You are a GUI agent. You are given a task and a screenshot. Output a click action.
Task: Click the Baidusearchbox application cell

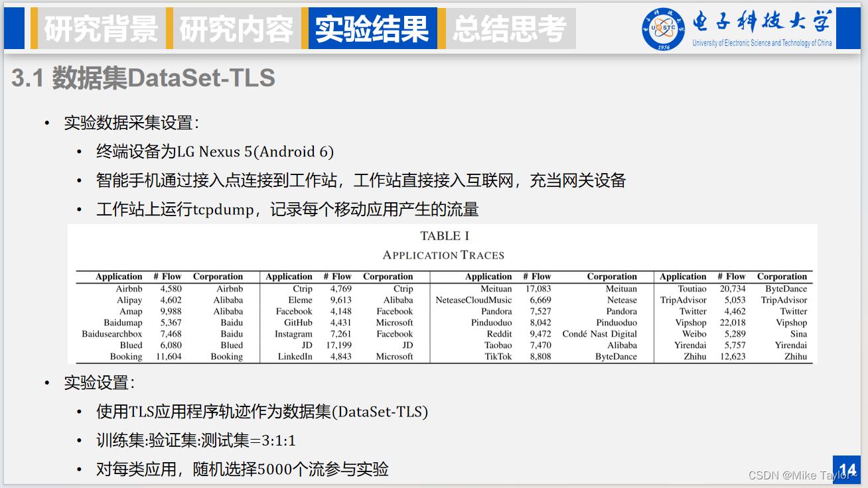tap(112, 334)
